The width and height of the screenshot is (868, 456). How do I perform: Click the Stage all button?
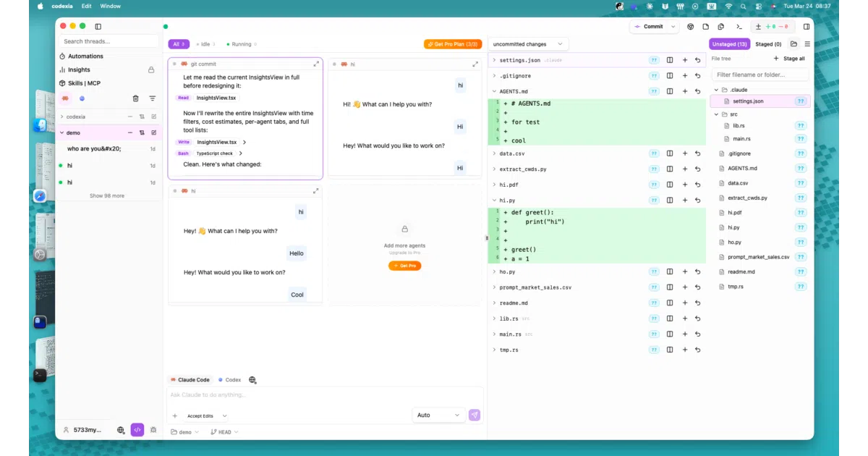789,59
